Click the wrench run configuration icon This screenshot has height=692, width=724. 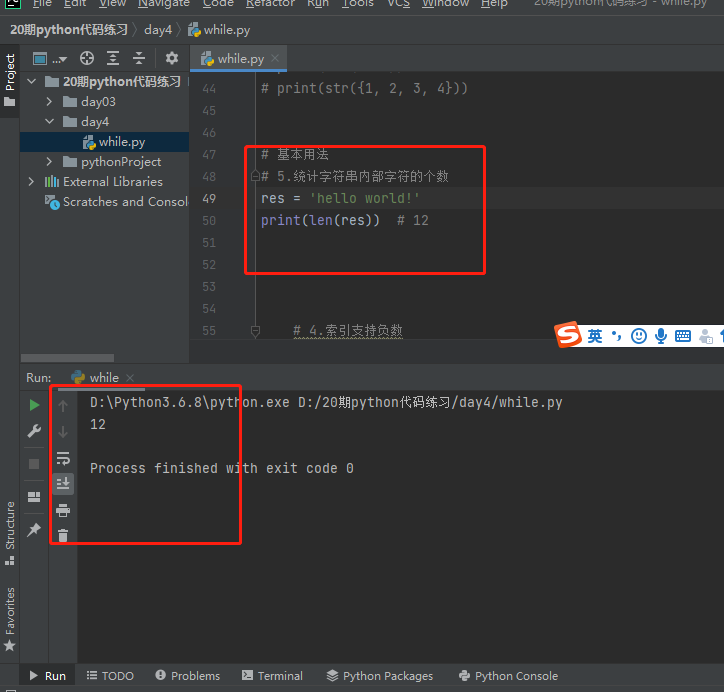coord(34,431)
